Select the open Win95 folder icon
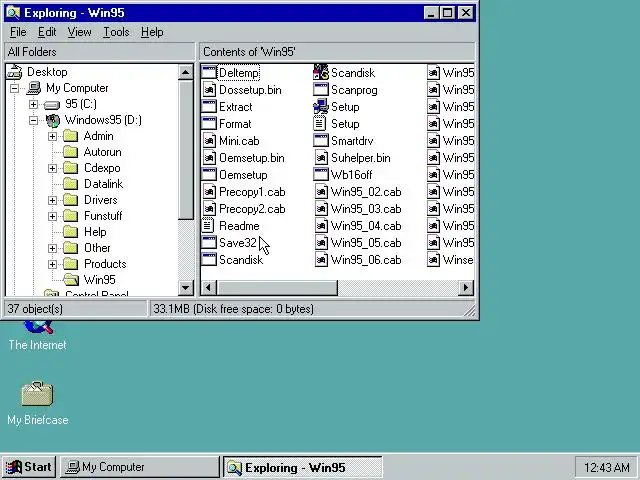The width and height of the screenshot is (640, 480). pos(71,280)
